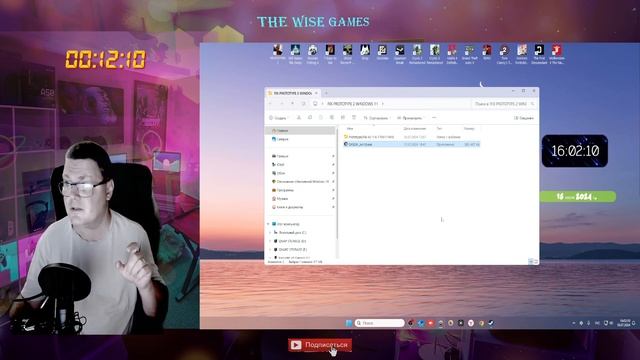Open Grand Theft Auto V shortcut
The image size is (640, 360).
tap(469, 54)
